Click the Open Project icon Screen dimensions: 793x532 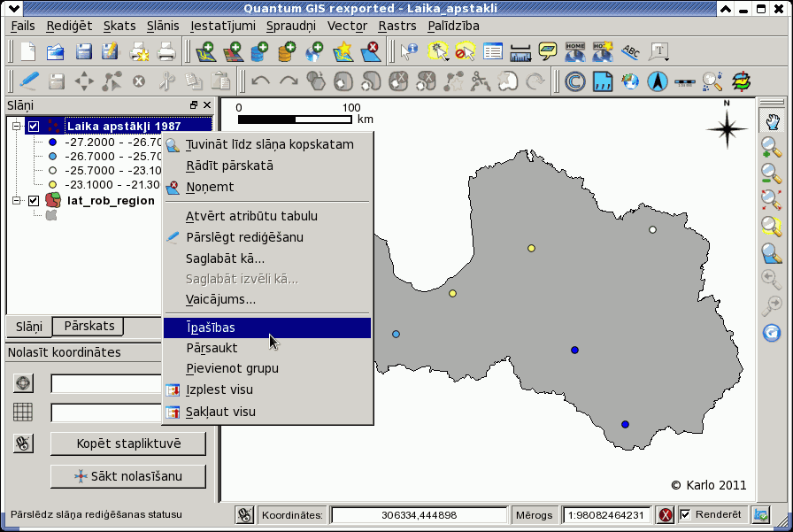(x=55, y=51)
